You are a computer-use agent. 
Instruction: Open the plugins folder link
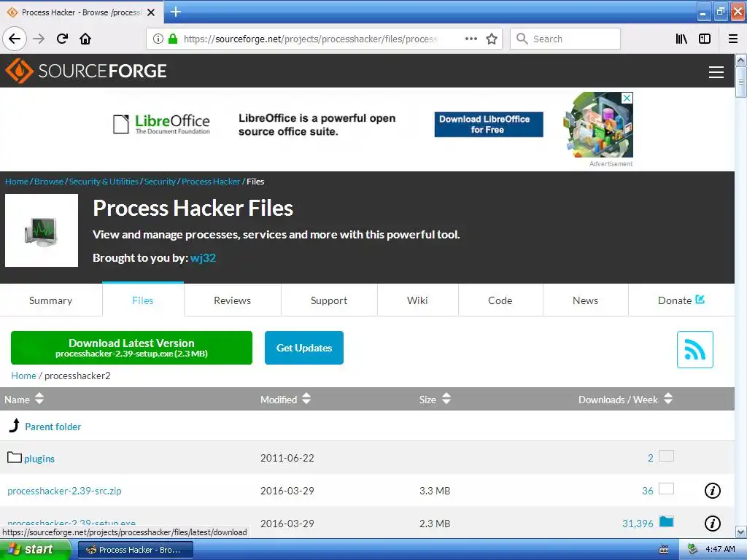[x=39, y=459]
